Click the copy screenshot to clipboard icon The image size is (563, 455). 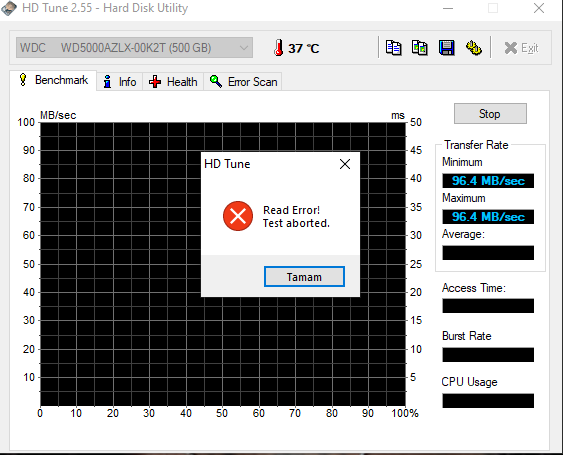(419, 48)
